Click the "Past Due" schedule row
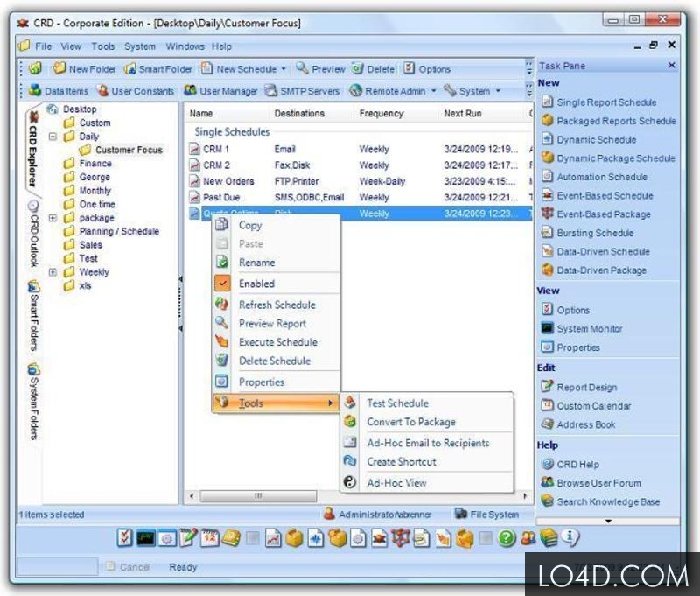This screenshot has height=596, width=700. point(360,197)
